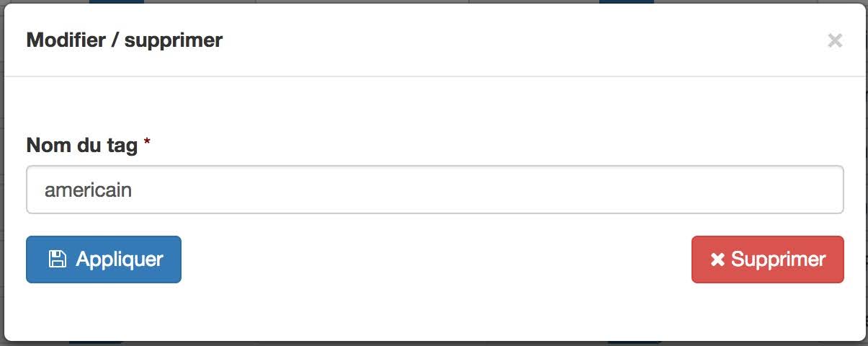Viewport: 868px width, 346px height.
Task: Dismiss modal via the gray × icon
Action: (835, 40)
